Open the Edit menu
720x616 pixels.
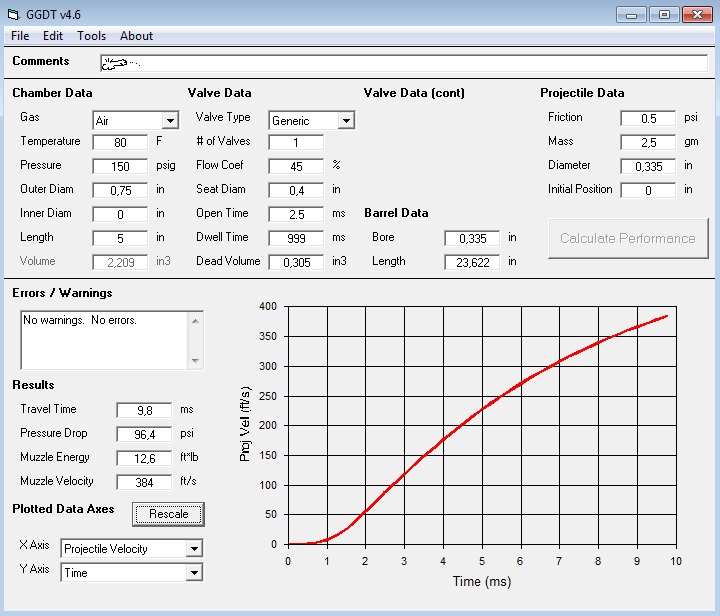click(53, 36)
